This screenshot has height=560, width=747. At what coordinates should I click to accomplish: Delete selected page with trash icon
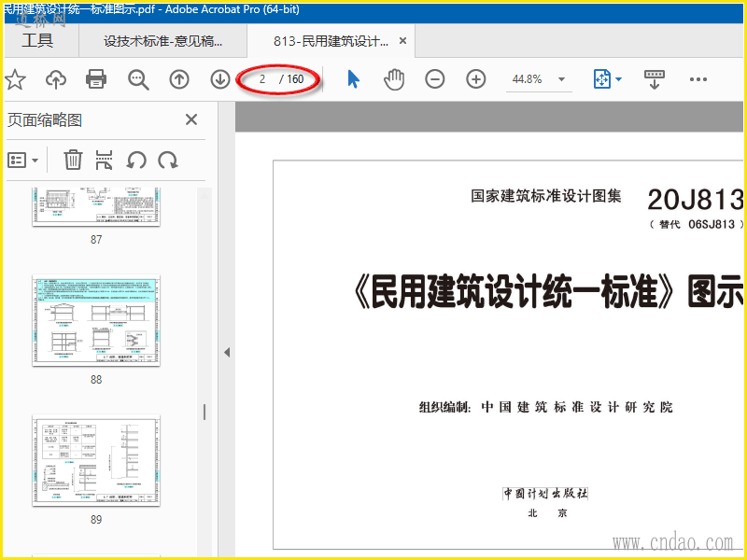click(73, 160)
